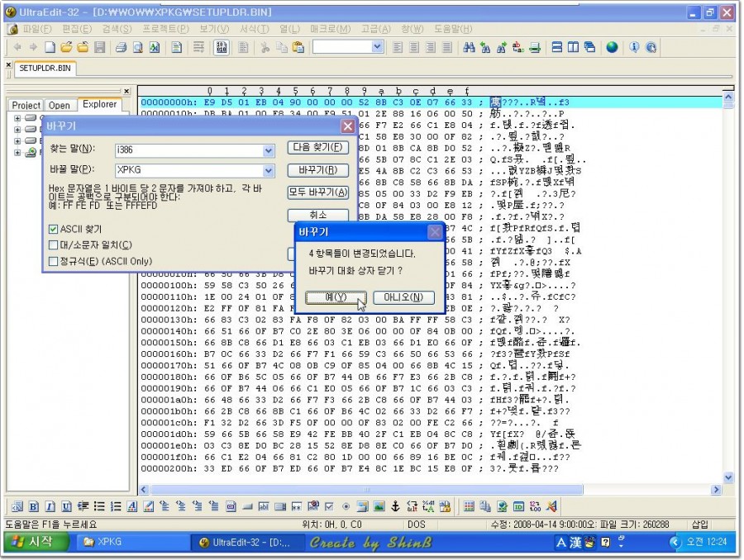Open Print Preview from the toolbar

point(137,47)
